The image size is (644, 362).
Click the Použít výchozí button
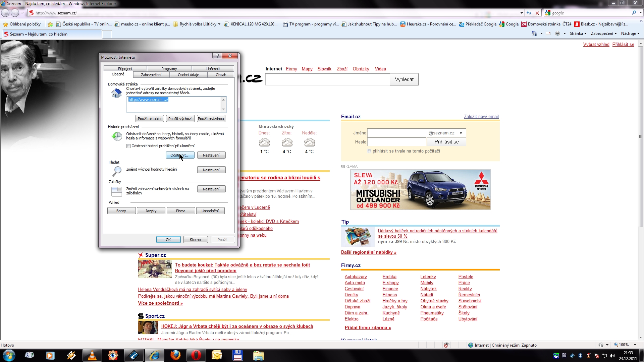pos(180,119)
